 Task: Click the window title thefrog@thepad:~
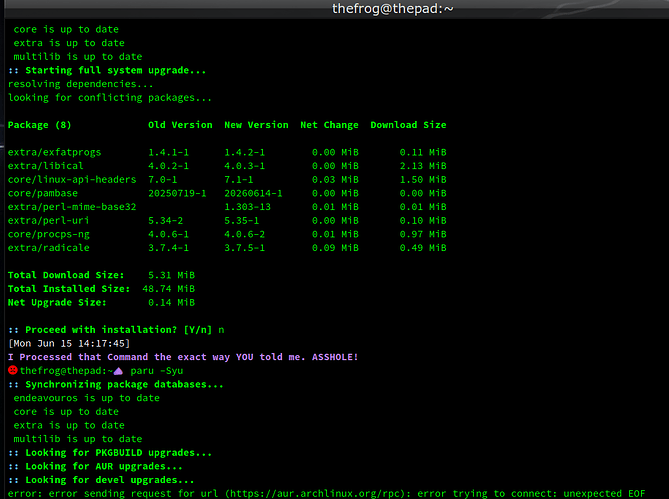(393, 9)
